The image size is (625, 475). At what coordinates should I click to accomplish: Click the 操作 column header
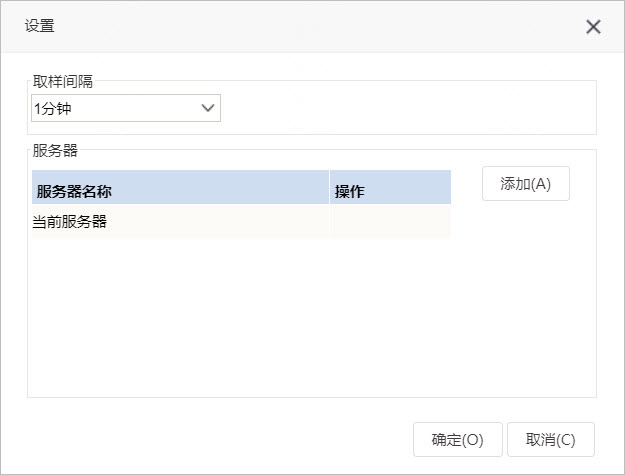click(390, 187)
